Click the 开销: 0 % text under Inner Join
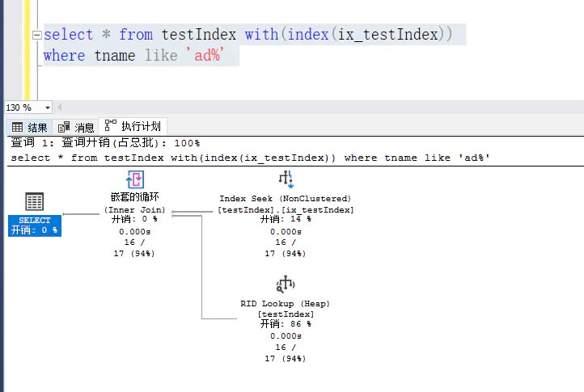This screenshot has height=392, width=584. 135,219
